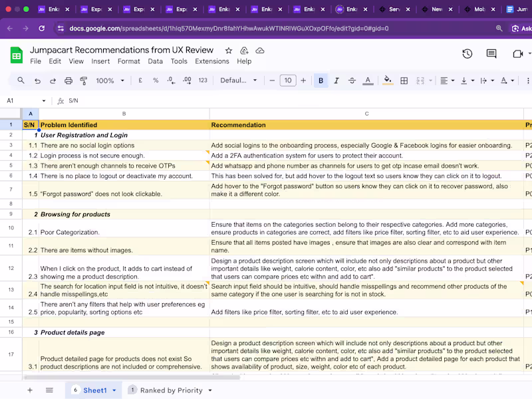Viewport: 532px width, 399px height.
Task: Expand the Sheet1 tab options arrow
Action: click(x=114, y=390)
